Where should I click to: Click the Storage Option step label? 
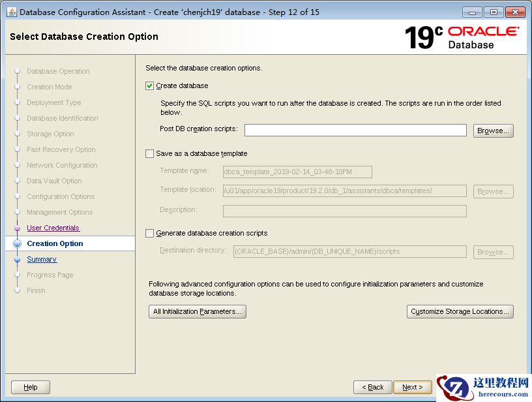51,134
